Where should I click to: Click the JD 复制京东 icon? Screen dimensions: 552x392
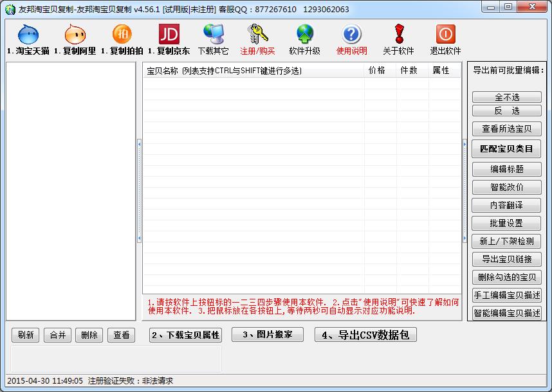click(169, 35)
